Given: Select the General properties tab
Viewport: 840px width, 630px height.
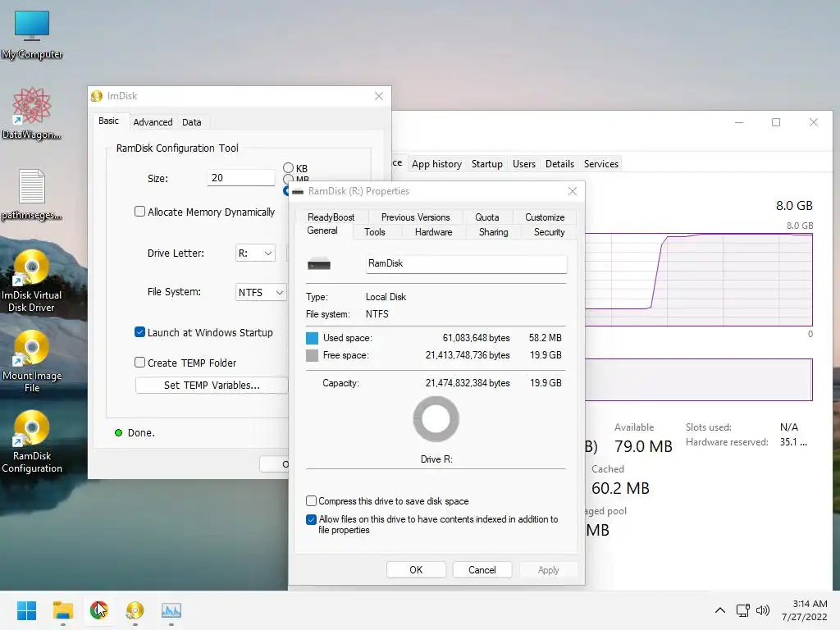Looking at the screenshot, I should click(322, 231).
